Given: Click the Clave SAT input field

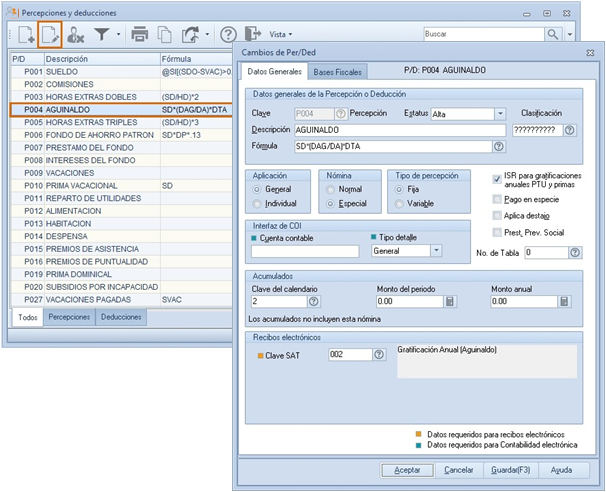Looking at the screenshot, I should [350, 354].
